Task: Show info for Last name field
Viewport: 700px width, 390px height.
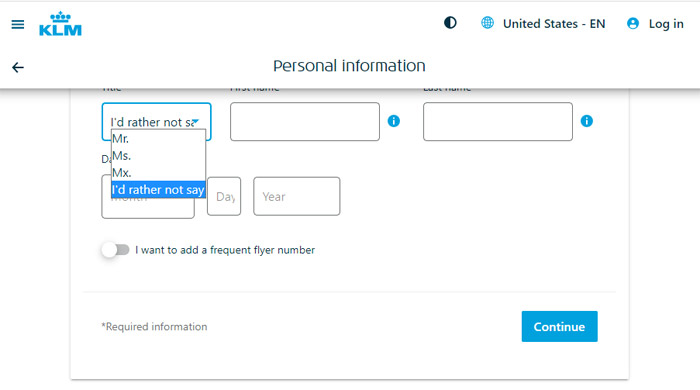Action: point(587,121)
